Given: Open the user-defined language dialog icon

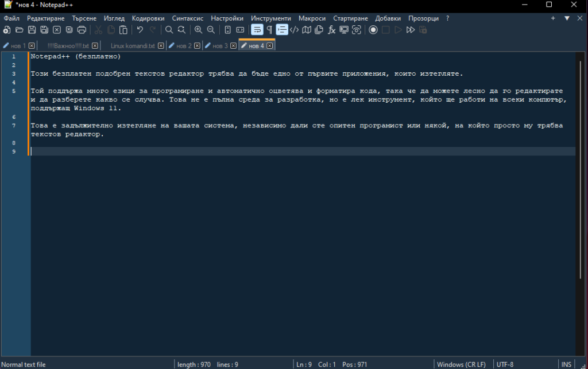Looking at the screenshot, I should 295,30.
